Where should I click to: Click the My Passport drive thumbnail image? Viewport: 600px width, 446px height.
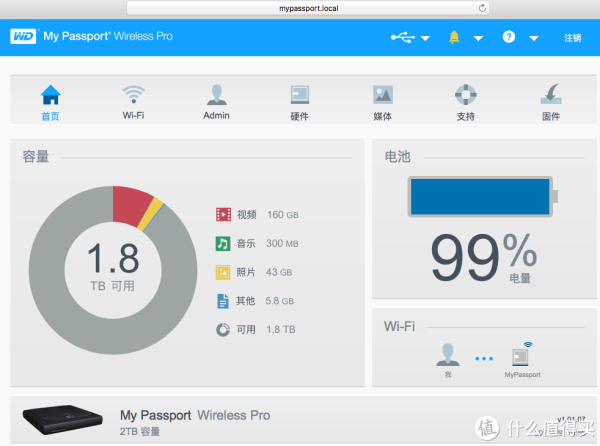[62, 420]
